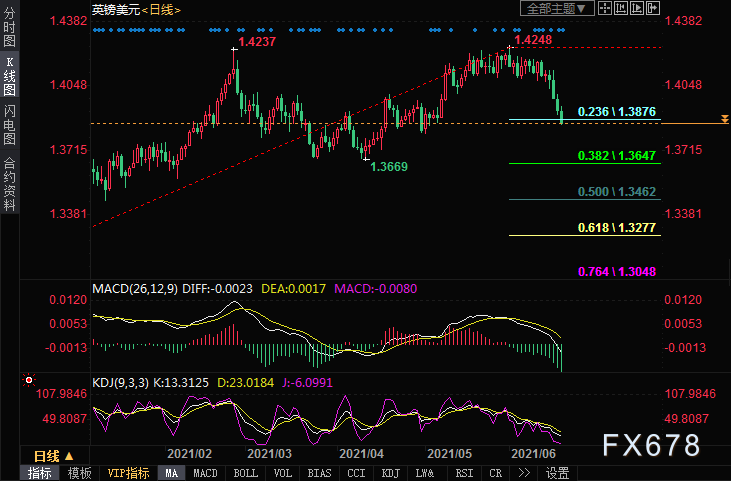Select the MACD indicator button
The image size is (731, 481).
click(205, 473)
